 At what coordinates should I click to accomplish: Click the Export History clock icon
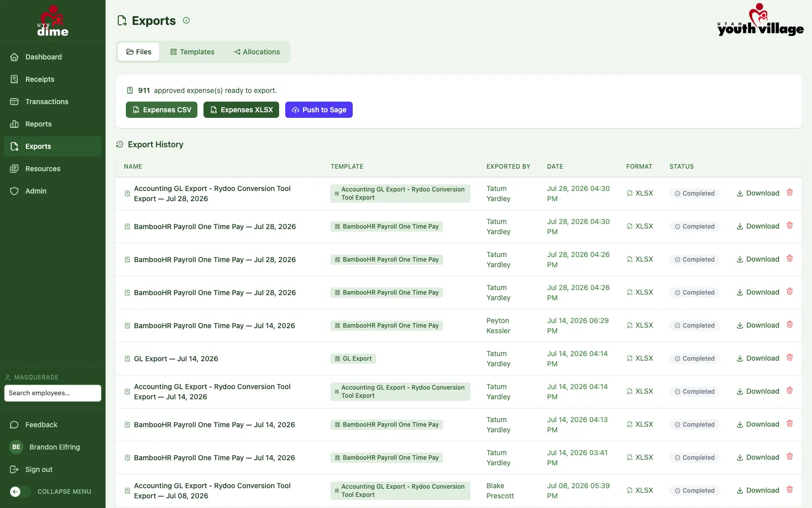(120, 144)
